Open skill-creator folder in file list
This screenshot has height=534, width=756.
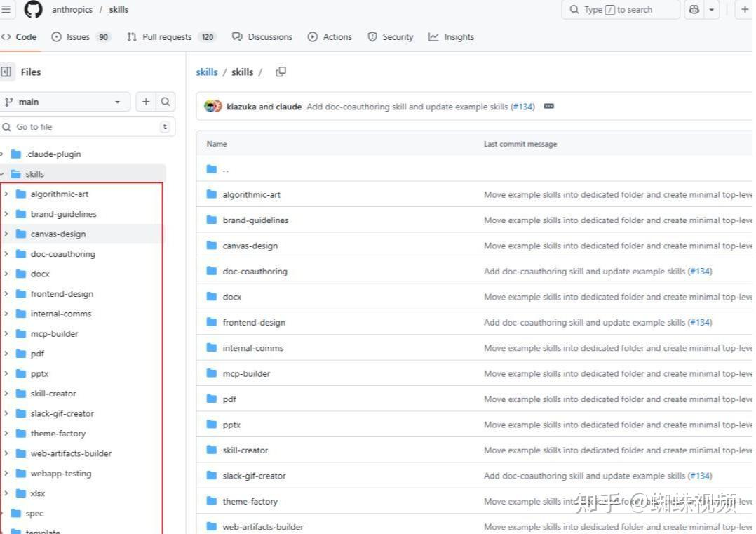tap(245, 450)
